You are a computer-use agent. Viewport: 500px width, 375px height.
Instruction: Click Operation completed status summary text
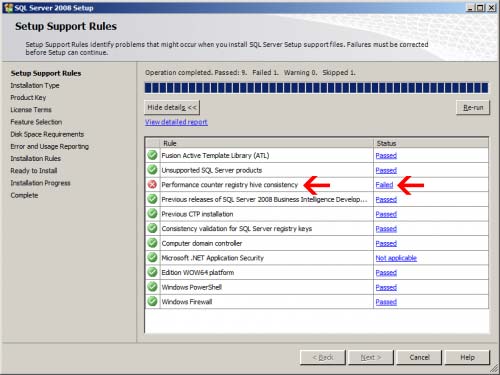coord(250,73)
